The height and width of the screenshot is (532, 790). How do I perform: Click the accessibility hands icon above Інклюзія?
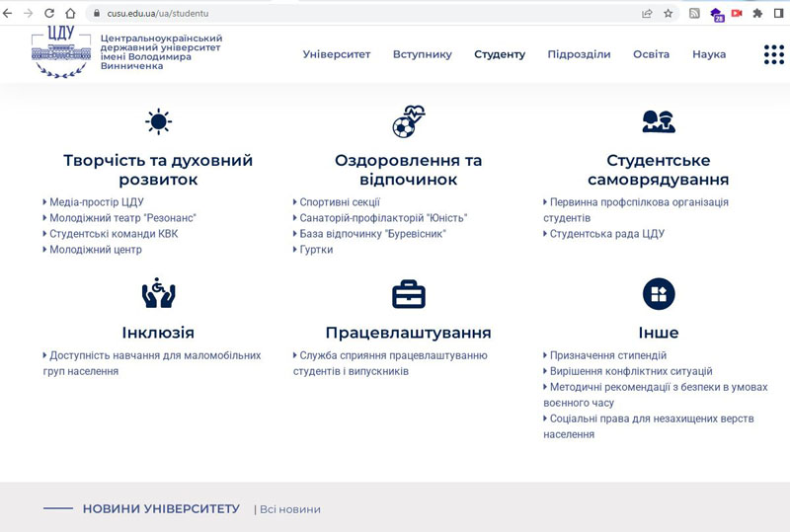[x=158, y=293]
